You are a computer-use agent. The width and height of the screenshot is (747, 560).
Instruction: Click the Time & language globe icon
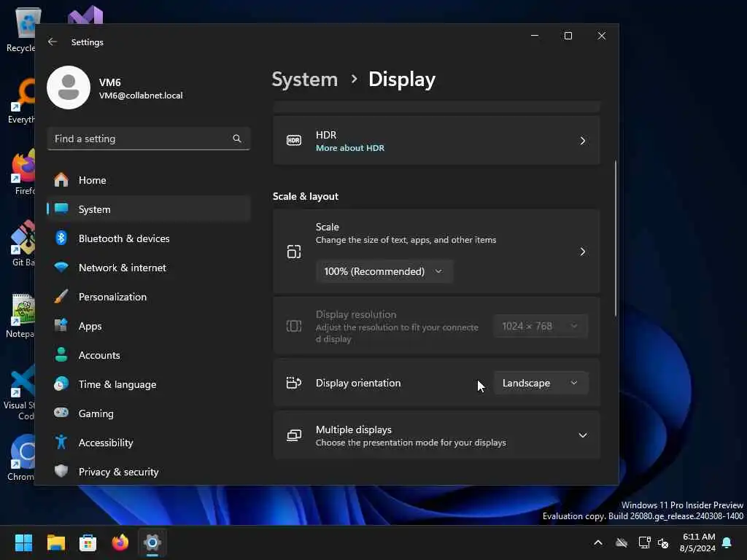[61, 384]
